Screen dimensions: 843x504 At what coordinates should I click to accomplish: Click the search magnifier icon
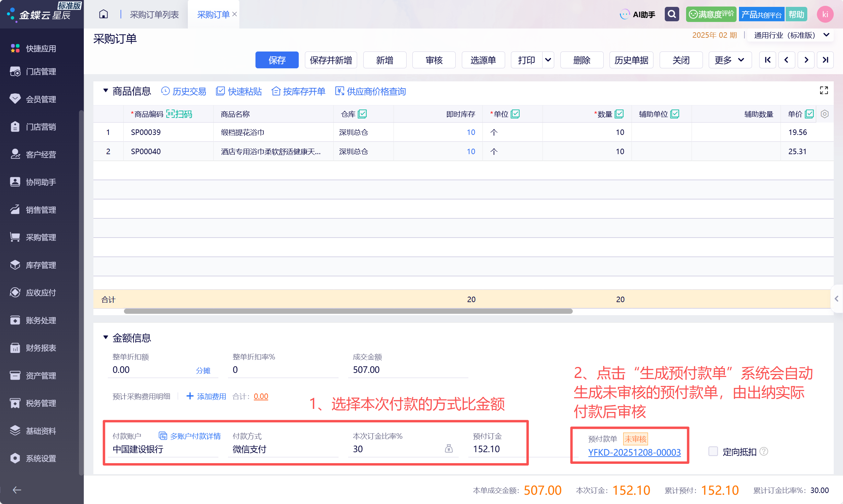point(672,14)
